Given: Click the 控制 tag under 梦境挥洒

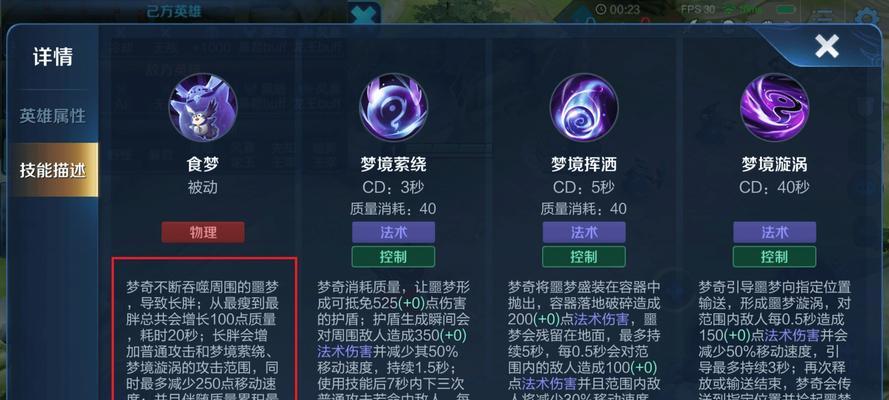Looking at the screenshot, I should pyautogui.click(x=584, y=257).
